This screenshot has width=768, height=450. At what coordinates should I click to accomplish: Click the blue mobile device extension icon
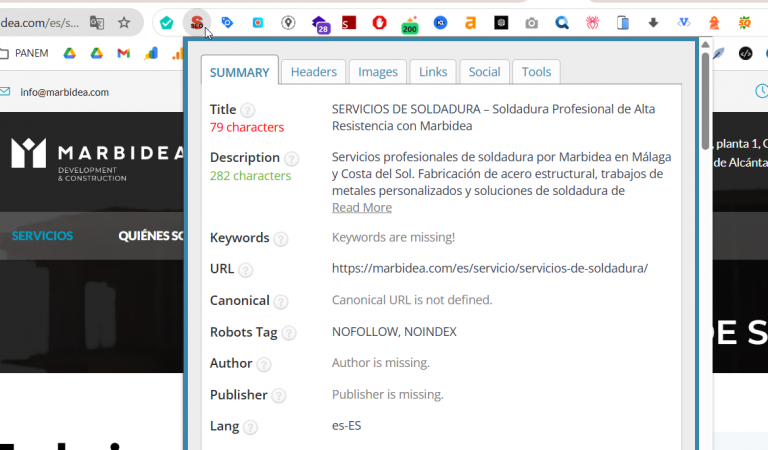(x=623, y=23)
